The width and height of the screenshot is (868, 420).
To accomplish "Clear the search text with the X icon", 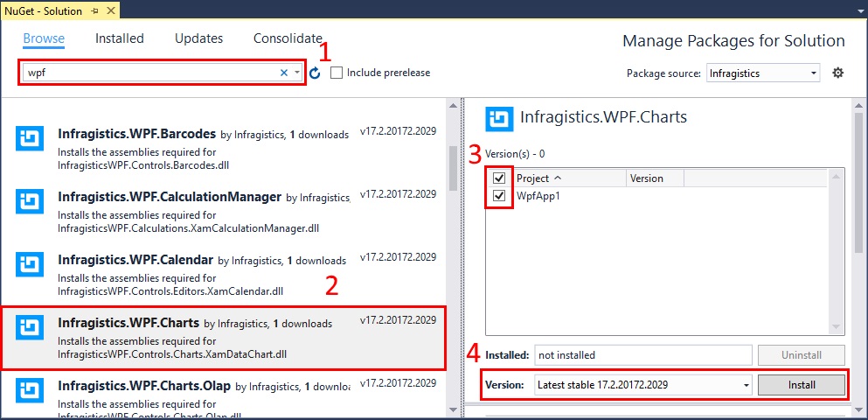I will (284, 73).
